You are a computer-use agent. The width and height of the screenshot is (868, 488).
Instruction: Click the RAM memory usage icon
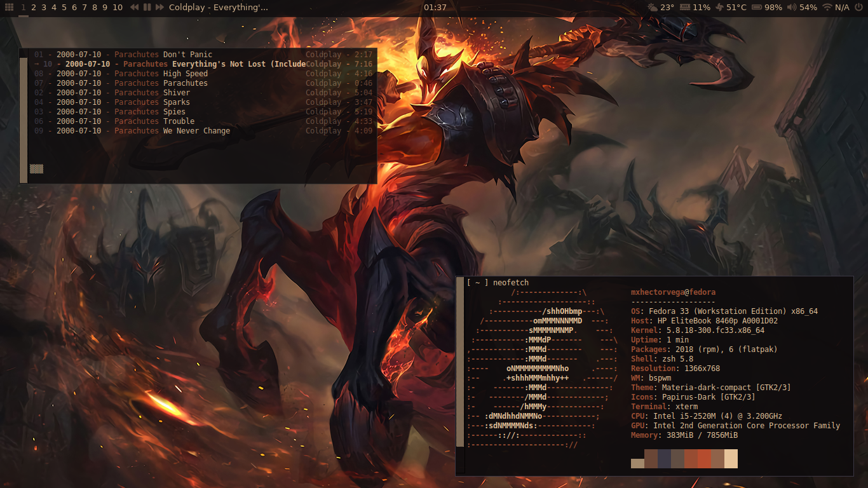(685, 8)
